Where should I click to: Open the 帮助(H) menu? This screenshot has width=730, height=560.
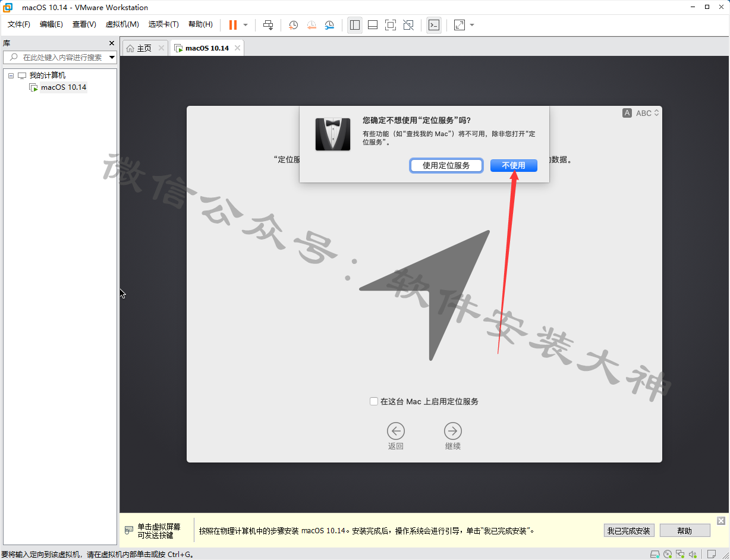pos(200,24)
